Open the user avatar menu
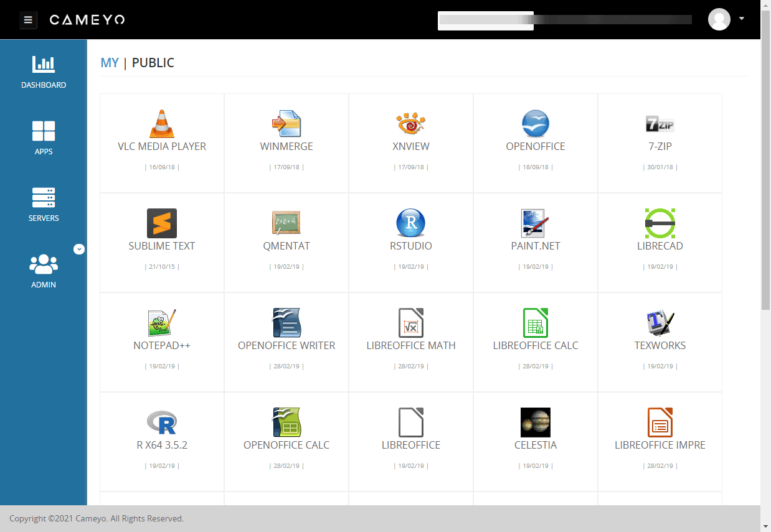Viewport: 771px width, 532px height. tap(719, 19)
